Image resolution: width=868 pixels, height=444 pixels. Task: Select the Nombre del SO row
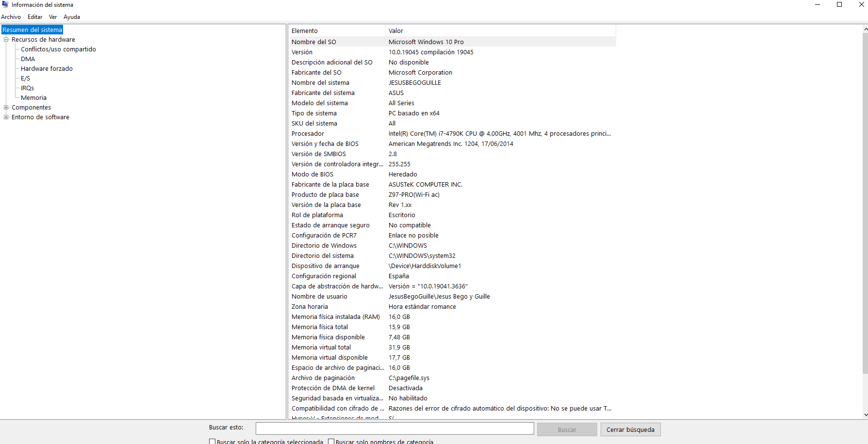coord(452,42)
